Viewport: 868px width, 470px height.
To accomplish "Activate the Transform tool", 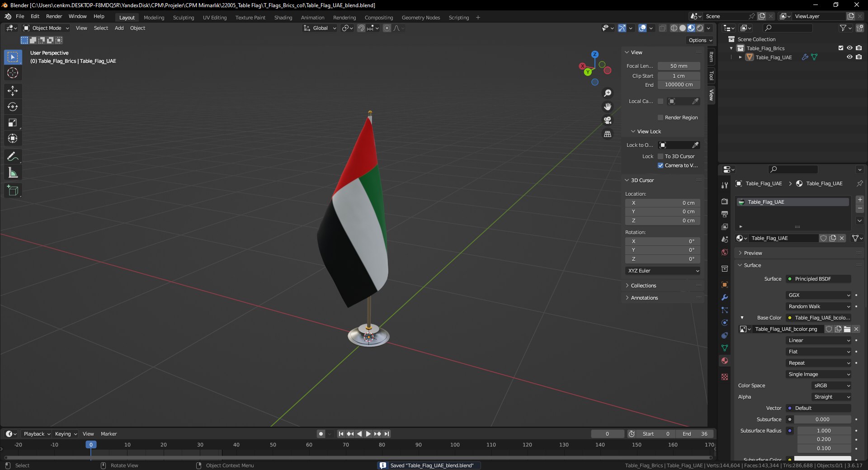I will click(x=13, y=138).
